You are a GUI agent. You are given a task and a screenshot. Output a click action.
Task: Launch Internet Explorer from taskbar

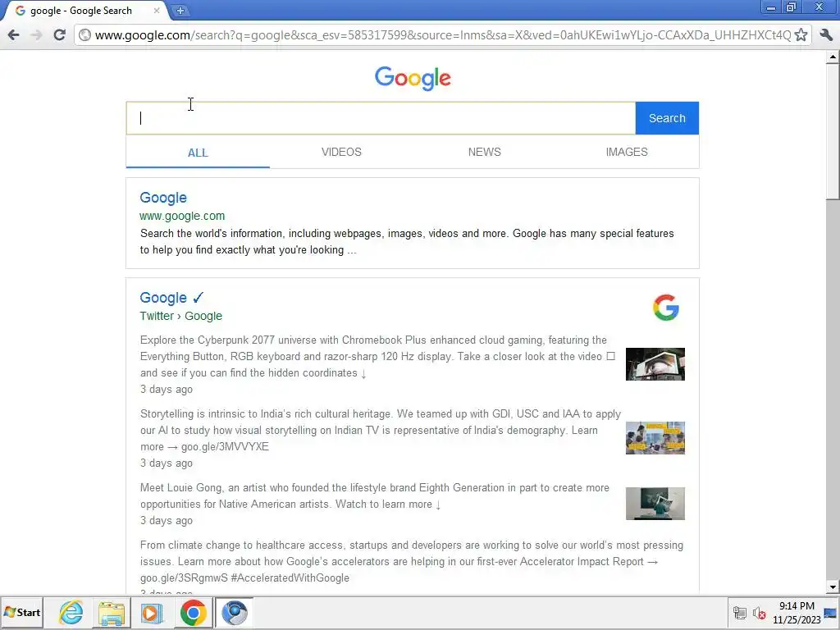[x=71, y=612]
